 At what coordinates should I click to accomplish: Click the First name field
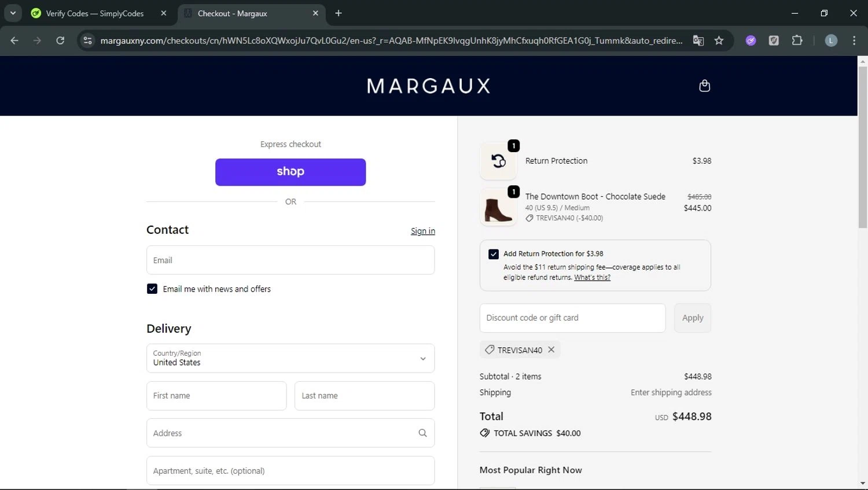[x=216, y=396]
